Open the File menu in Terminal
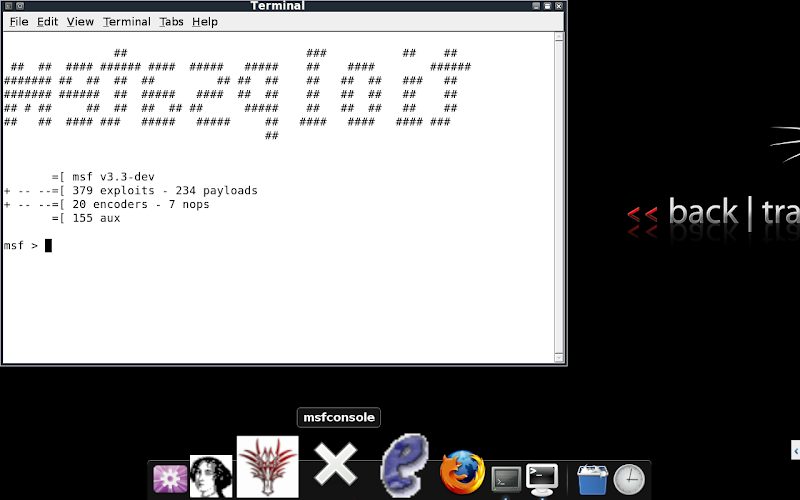This screenshot has width=800, height=500. 19,22
